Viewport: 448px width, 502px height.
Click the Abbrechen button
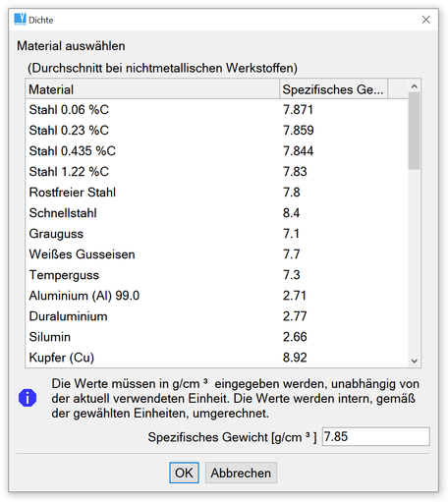tap(241, 473)
